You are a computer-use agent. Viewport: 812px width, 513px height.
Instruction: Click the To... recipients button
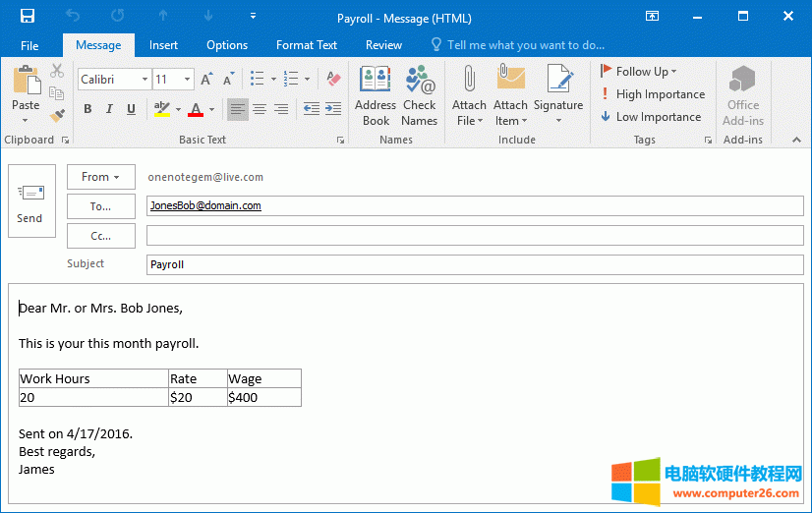click(101, 206)
